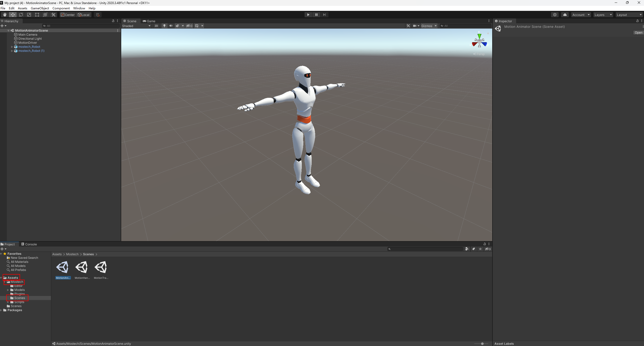Select the Rotate tool
Screen dimensions: 644x346
(x=21, y=15)
